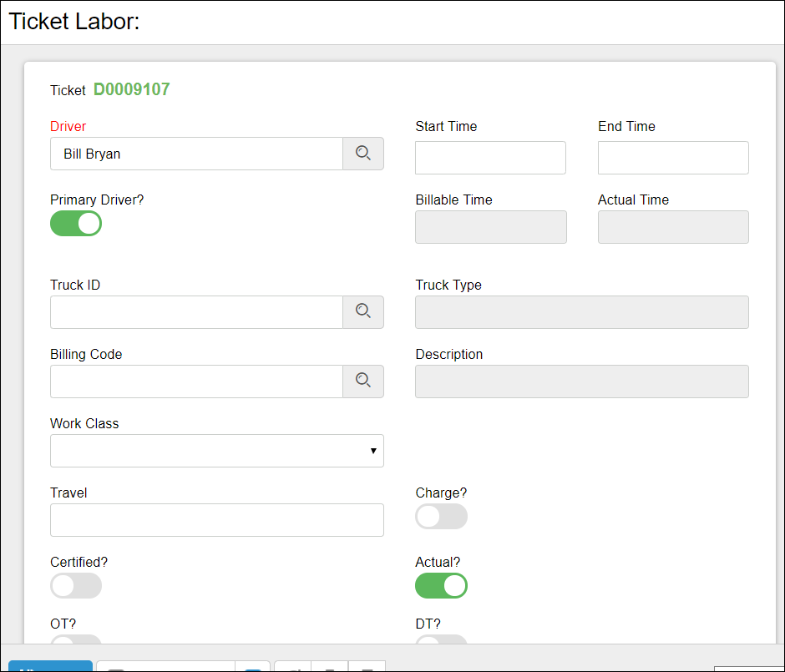Screen dimensions: 785x672
Task: Open the Truck ID lookup search icon
Action: coord(363,312)
